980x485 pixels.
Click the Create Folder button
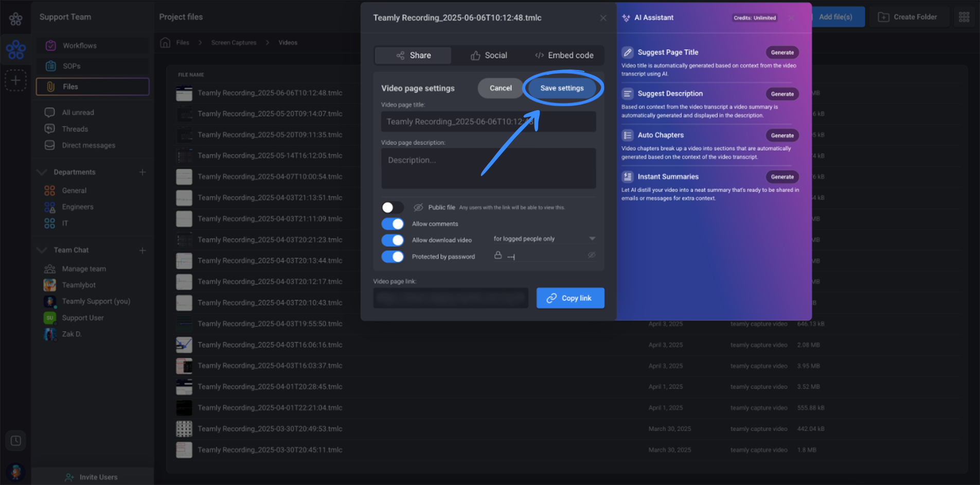click(x=907, y=17)
